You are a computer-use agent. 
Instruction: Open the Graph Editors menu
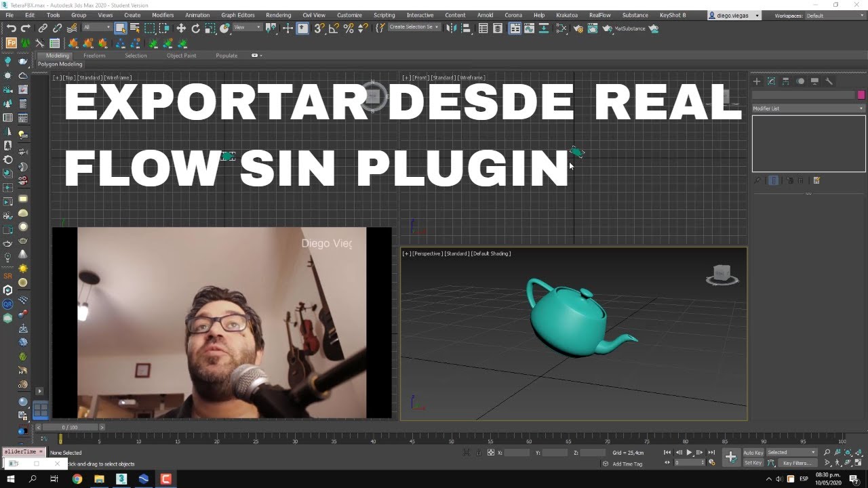click(238, 15)
